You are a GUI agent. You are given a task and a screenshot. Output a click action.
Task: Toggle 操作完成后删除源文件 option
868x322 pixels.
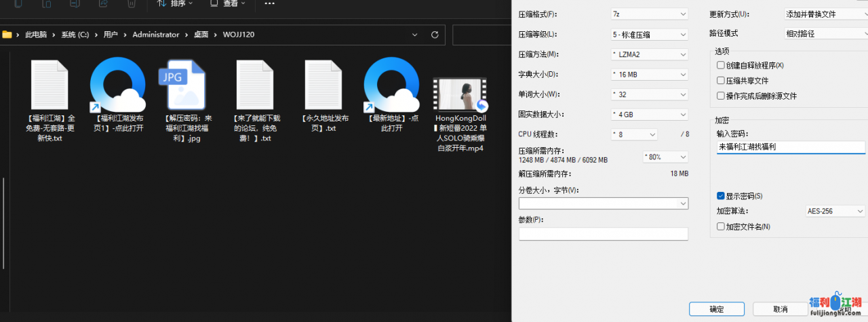(721, 96)
